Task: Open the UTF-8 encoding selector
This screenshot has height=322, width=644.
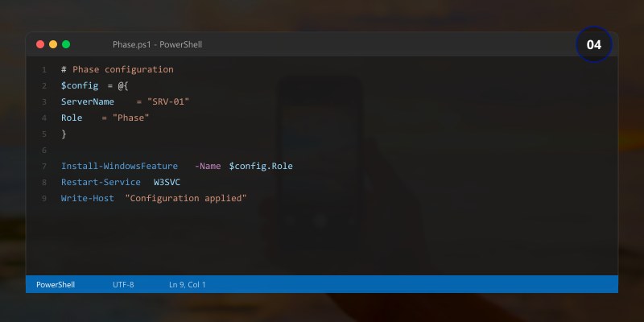Action: click(123, 284)
